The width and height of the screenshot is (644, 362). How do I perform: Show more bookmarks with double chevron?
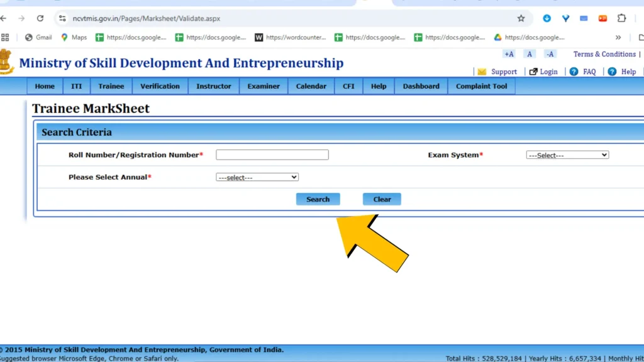[618, 37]
